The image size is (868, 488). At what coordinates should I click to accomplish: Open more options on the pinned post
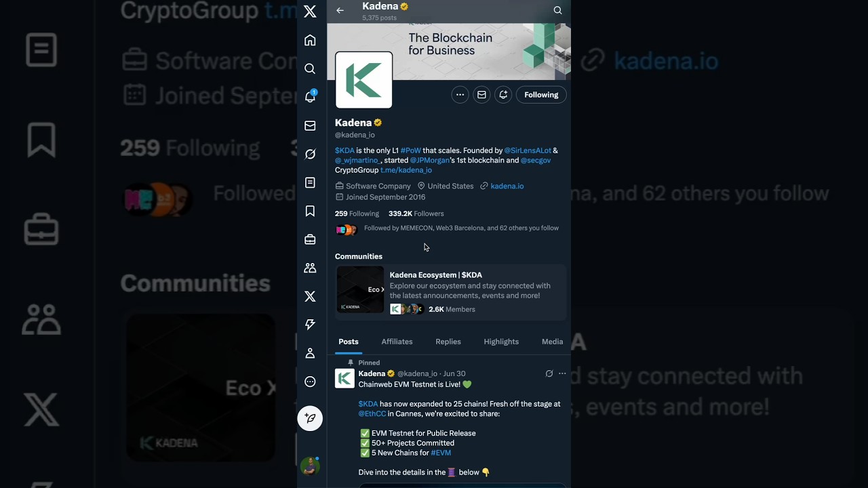coord(562,373)
